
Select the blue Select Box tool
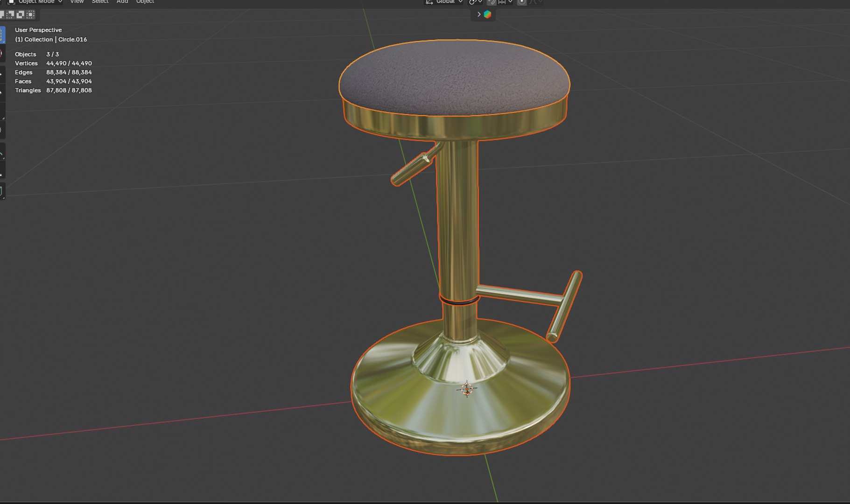(x=2, y=35)
